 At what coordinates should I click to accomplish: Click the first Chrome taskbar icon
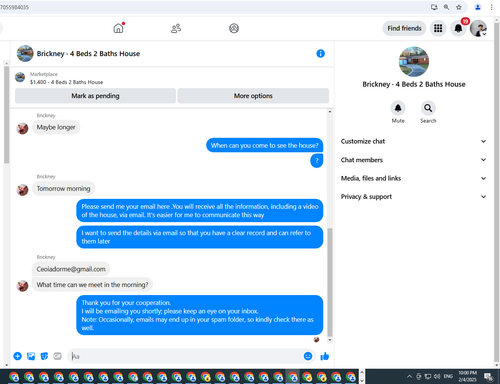(x=14, y=377)
